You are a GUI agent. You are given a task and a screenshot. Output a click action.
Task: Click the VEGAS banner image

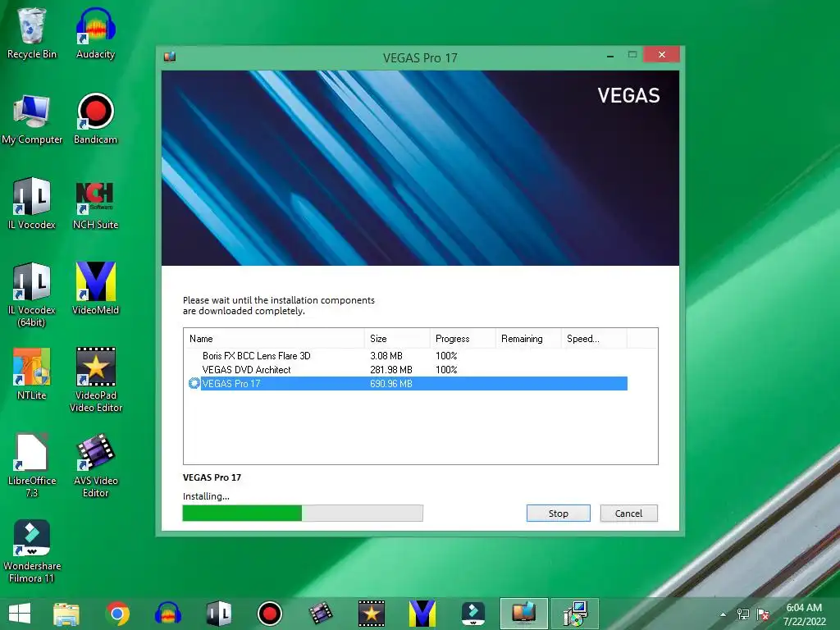[x=421, y=168]
